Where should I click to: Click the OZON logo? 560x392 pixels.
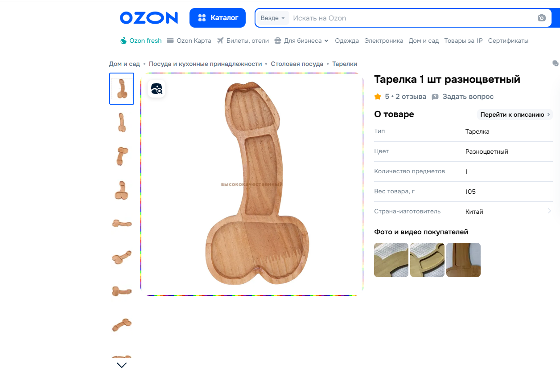[149, 18]
